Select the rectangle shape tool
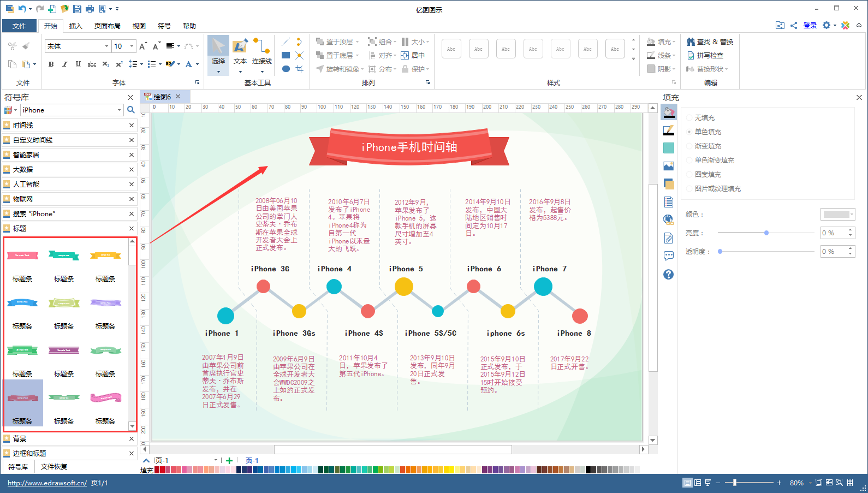This screenshot has height=493, width=868. coord(286,55)
